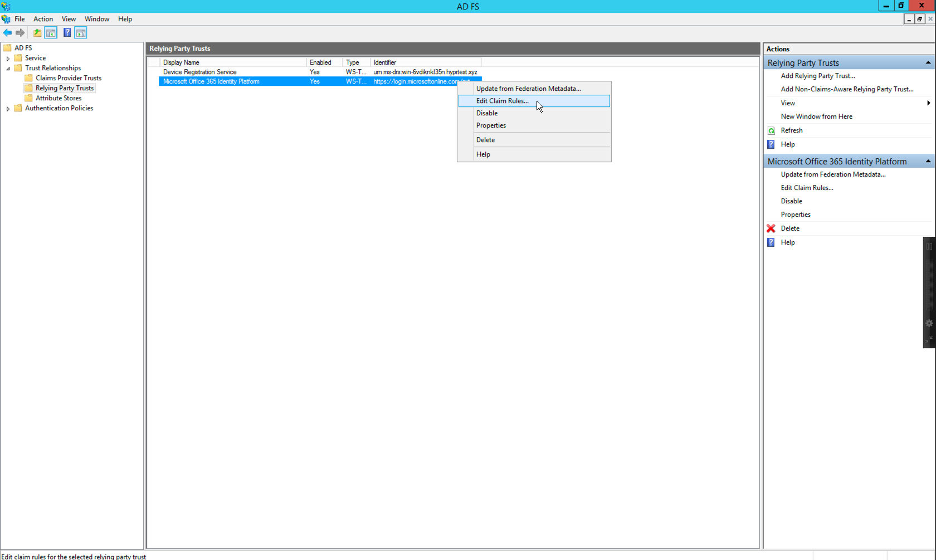The width and height of the screenshot is (936, 560).
Task: Choose Update from Federation Metadata in context menu
Action: coord(534,89)
